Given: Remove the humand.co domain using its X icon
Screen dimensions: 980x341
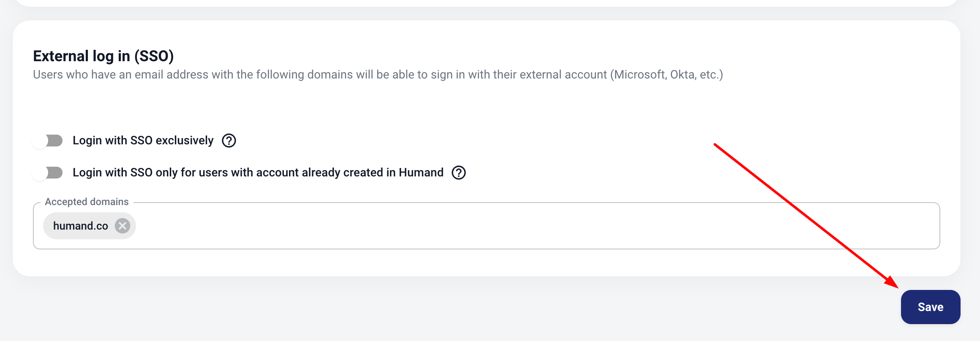Looking at the screenshot, I should coord(122,226).
